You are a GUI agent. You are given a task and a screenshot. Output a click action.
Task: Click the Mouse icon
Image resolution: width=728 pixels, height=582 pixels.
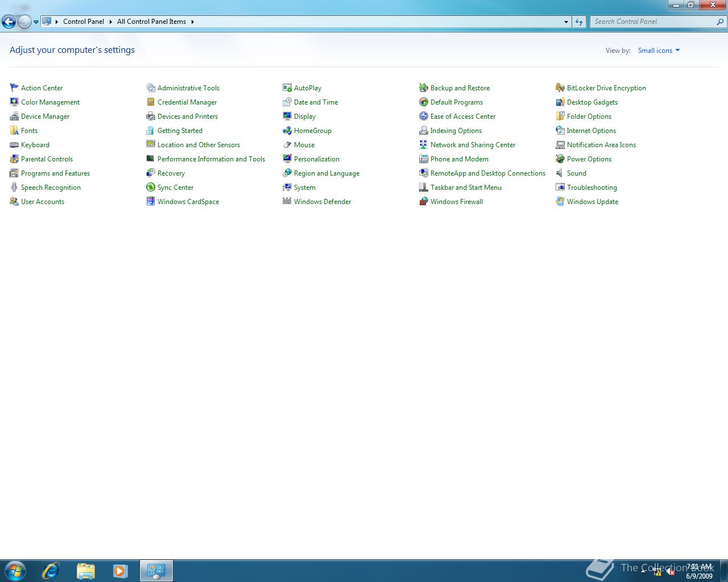[287, 144]
